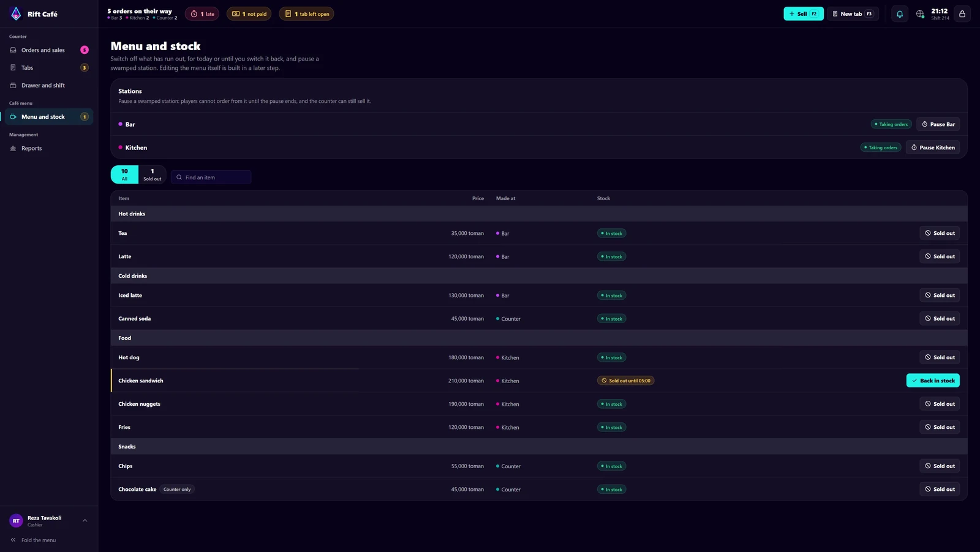This screenshot has height=552, width=980.
Task: Click the 5 orders on their way summary
Action: point(142,13)
